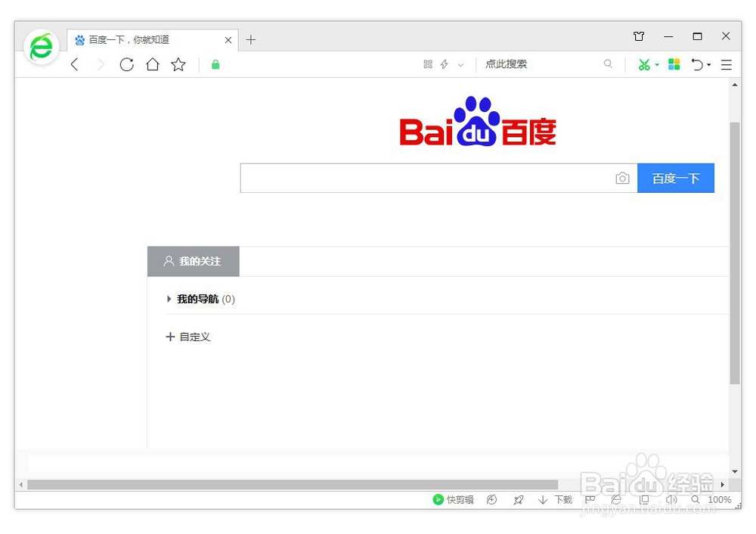The height and width of the screenshot is (534, 756).
Task: Click the scroll right arrow
Action: (x=722, y=484)
